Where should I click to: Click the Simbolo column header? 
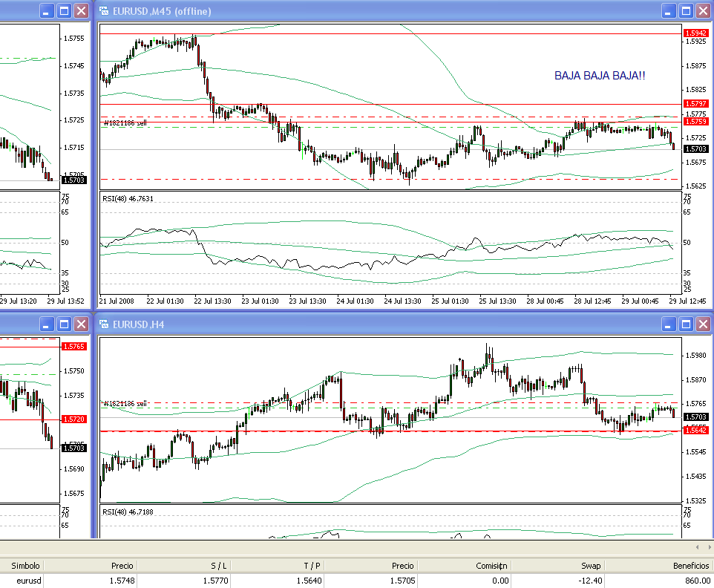click(x=25, y=566)
